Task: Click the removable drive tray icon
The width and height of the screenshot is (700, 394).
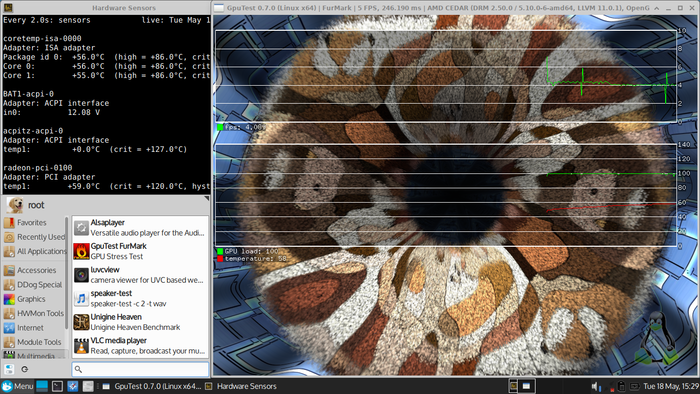Action: pos(621,386)
